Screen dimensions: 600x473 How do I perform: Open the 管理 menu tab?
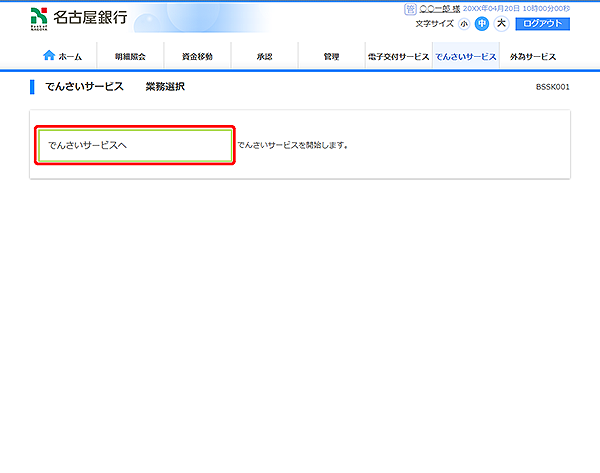(x=331, y=57)
